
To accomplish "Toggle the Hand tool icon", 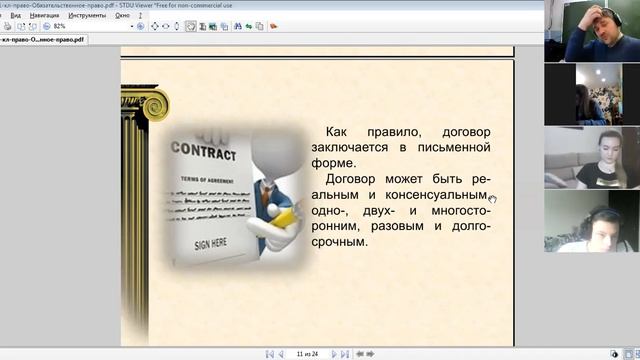I will [x=191, y=27].
